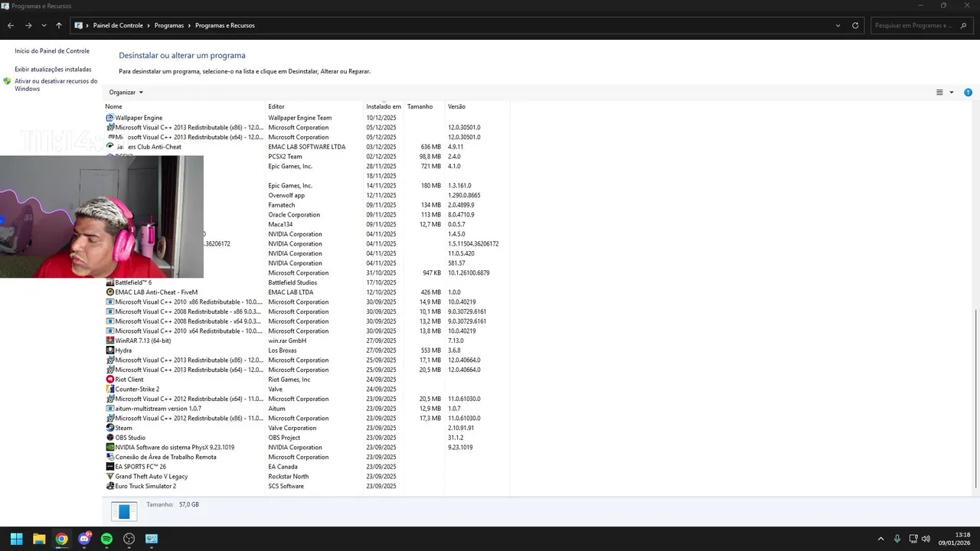Select Microsoft Visual C++ 2012 (x86) Redistributable row

pyautogui.click(x=306, y=418)
